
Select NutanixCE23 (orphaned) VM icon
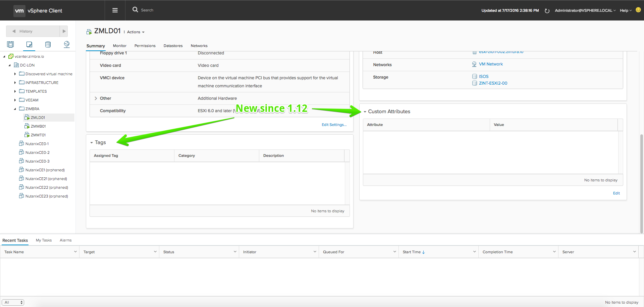click(22, 196)
